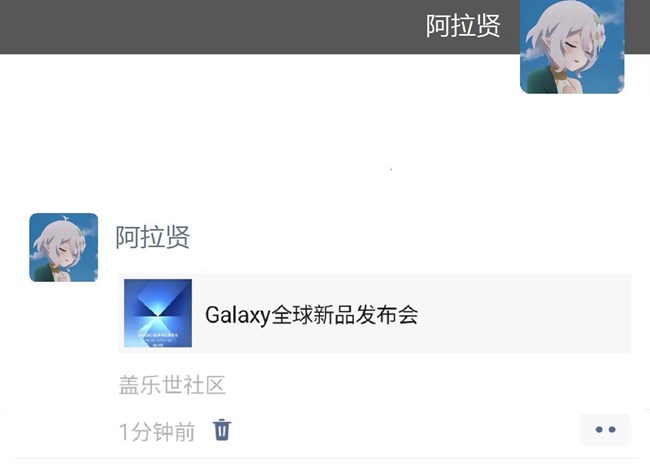Tap the white 阿拉贤 name in the header
The height and width of the screenshot is (465, 650).
click(x=463, y=26)
